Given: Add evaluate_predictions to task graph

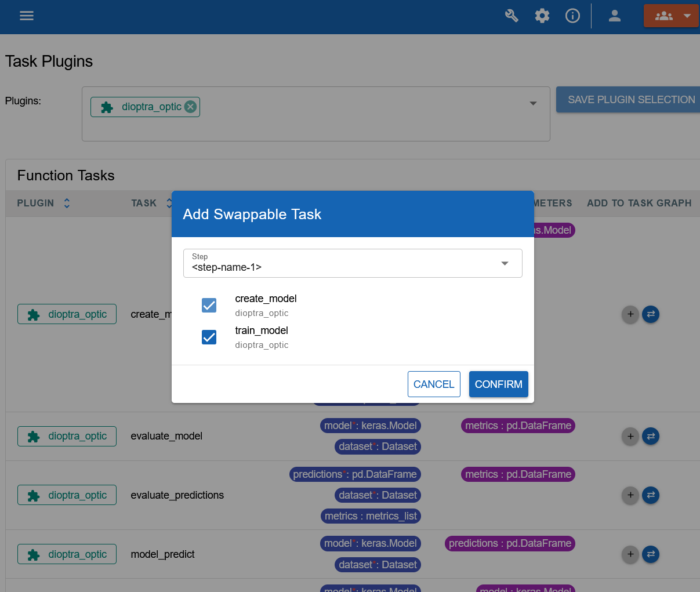Looking at the screenshot, I should [x=630, y=495].
